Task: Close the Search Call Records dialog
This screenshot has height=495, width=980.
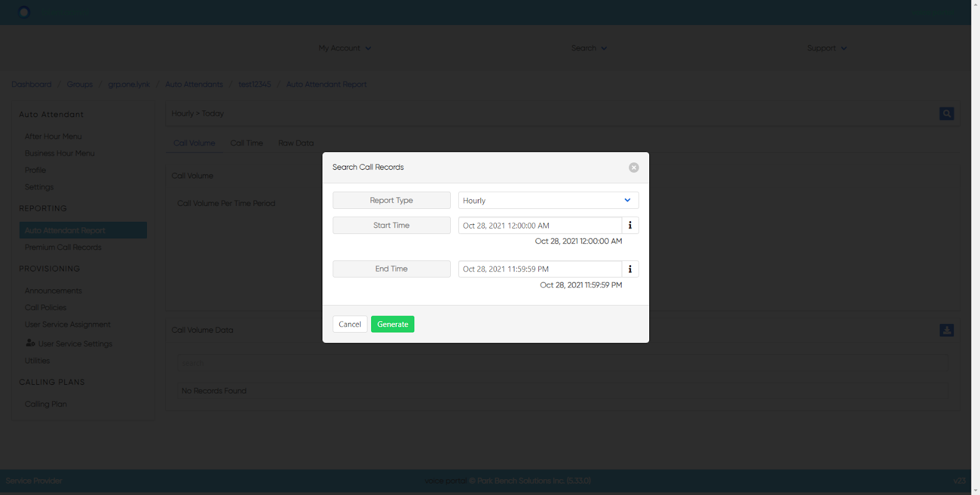Action: coord(634,167)
